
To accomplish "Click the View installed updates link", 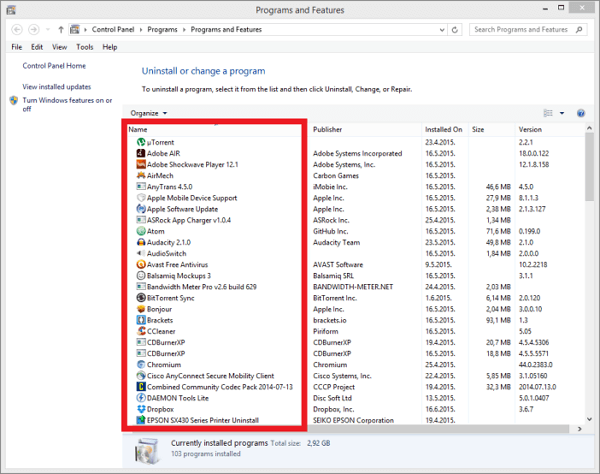I will (57, 87).
